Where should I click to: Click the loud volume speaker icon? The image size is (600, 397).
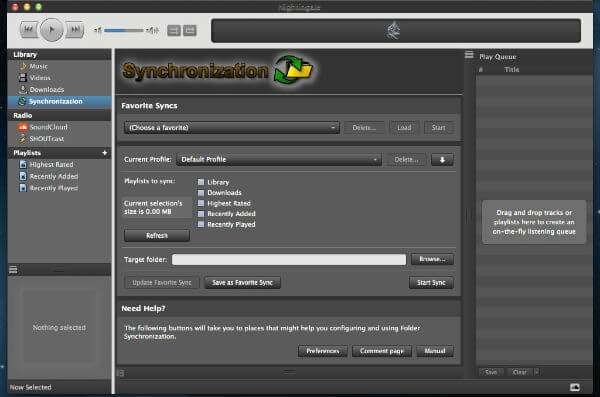tap(152, 30)
